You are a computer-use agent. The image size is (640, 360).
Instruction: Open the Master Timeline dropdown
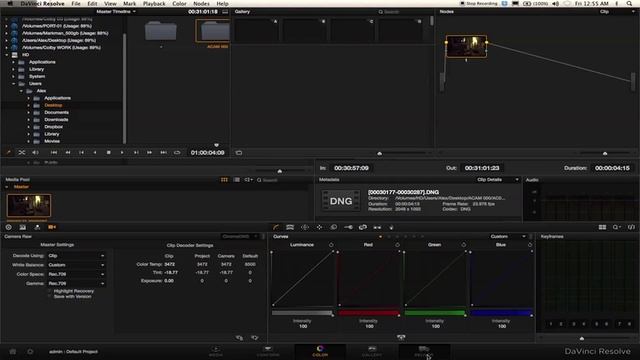coord(116,11)
